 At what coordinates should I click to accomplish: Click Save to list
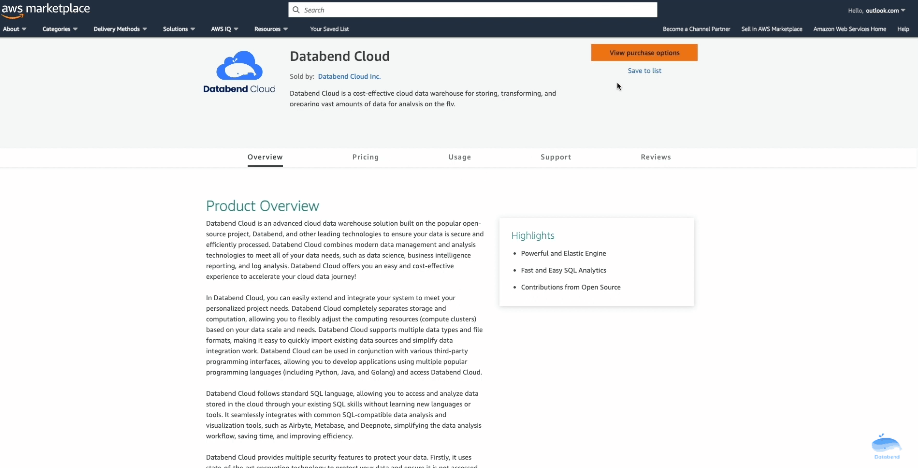[x=644, y=70]
